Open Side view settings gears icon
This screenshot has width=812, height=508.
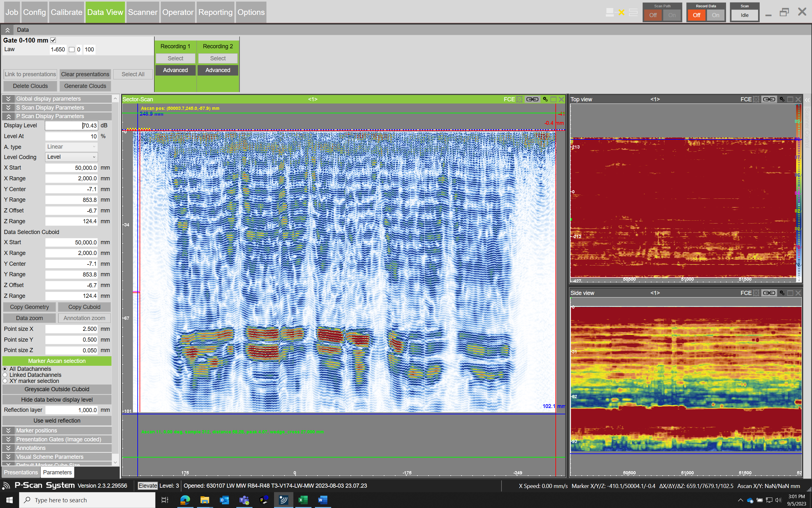[x=782, y=293]
